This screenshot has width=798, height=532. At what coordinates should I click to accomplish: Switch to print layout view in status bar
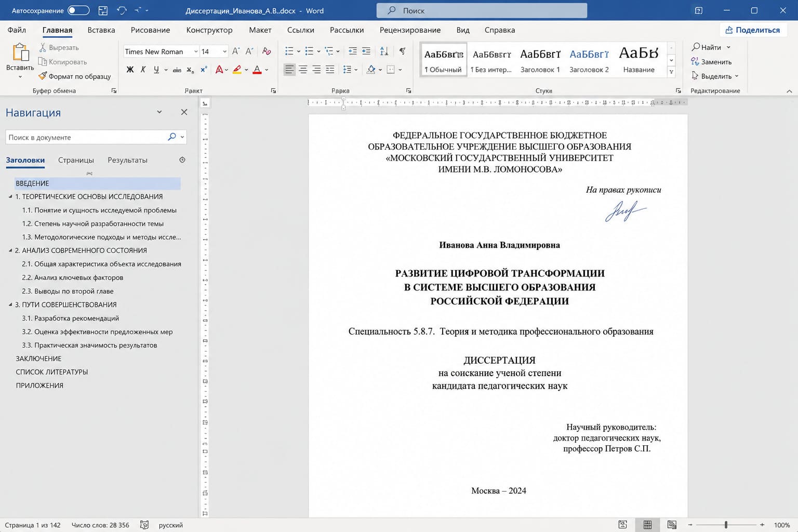click(x=647, y=525)
